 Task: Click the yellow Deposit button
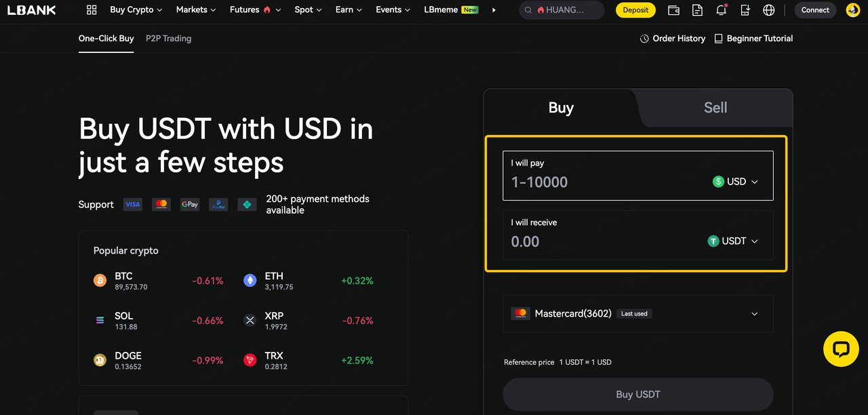coord(635,10)
